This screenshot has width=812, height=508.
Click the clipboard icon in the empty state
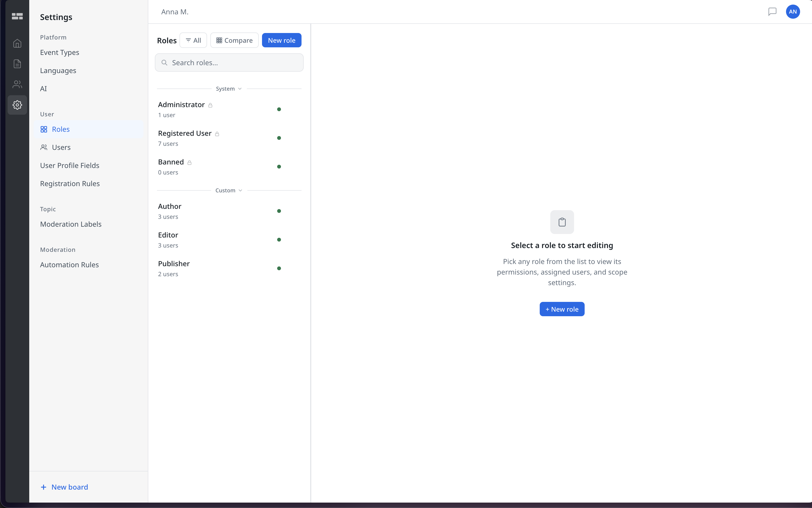562,222
